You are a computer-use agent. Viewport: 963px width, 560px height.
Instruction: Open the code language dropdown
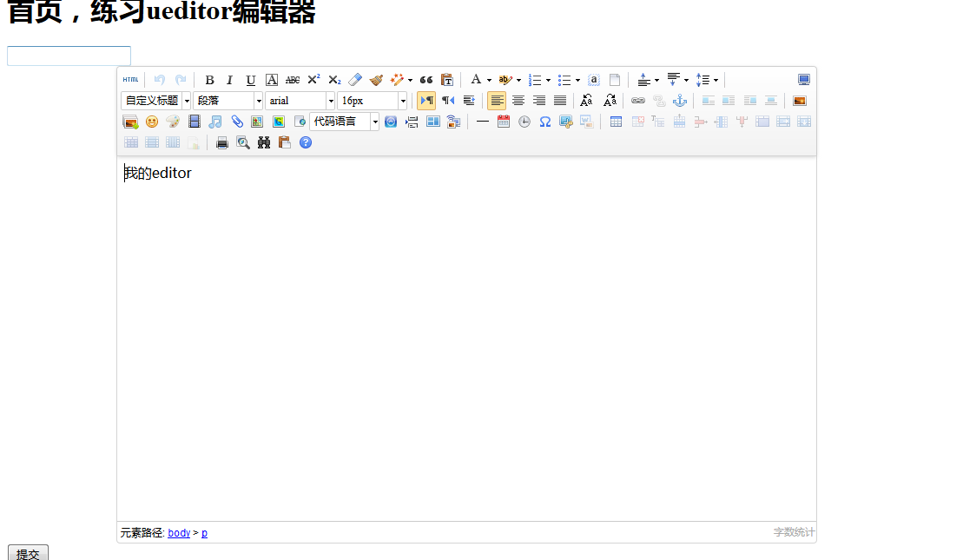[x=345, y=122]
